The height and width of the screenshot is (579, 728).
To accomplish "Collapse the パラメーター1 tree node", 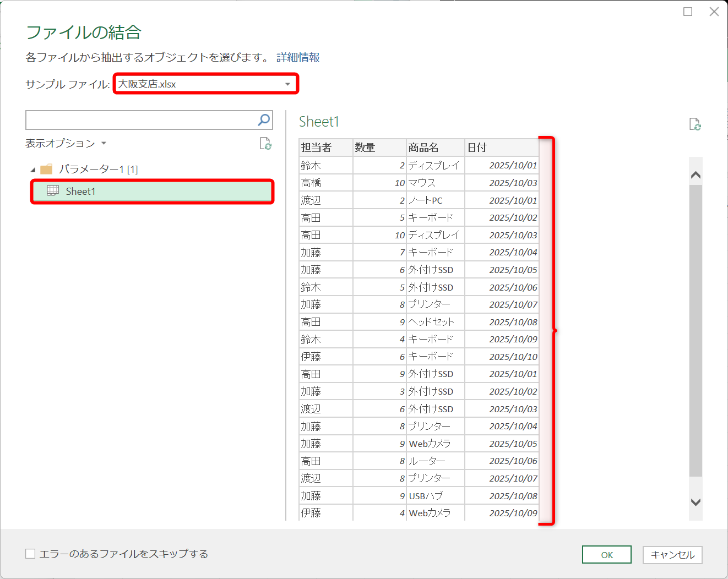I will coord(32,170).
